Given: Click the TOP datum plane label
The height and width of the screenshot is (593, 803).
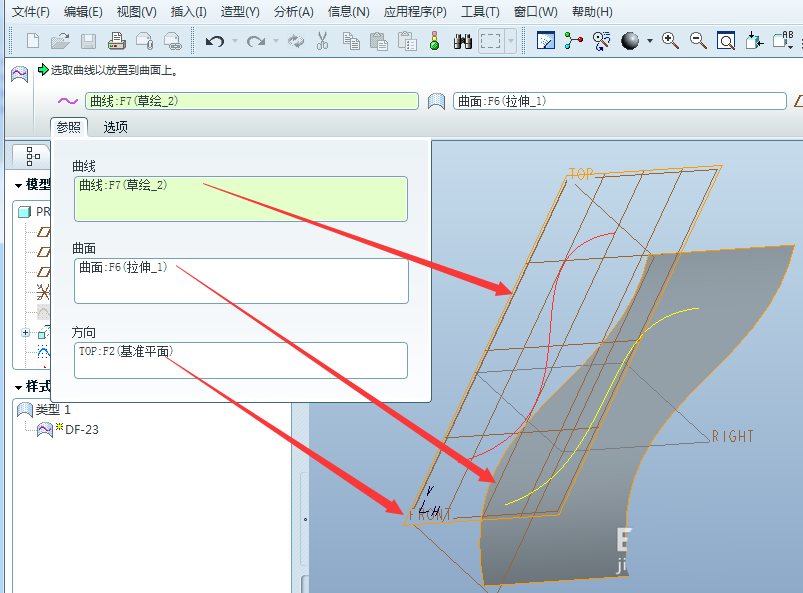Looking at the screenshot, I should coord(581,175).
